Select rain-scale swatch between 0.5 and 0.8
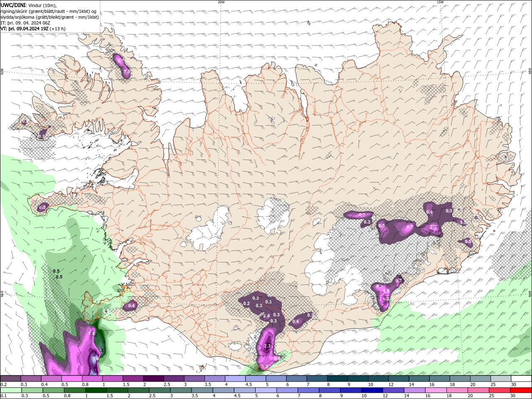This screenshot has height=399, width=532. point(53,390)
